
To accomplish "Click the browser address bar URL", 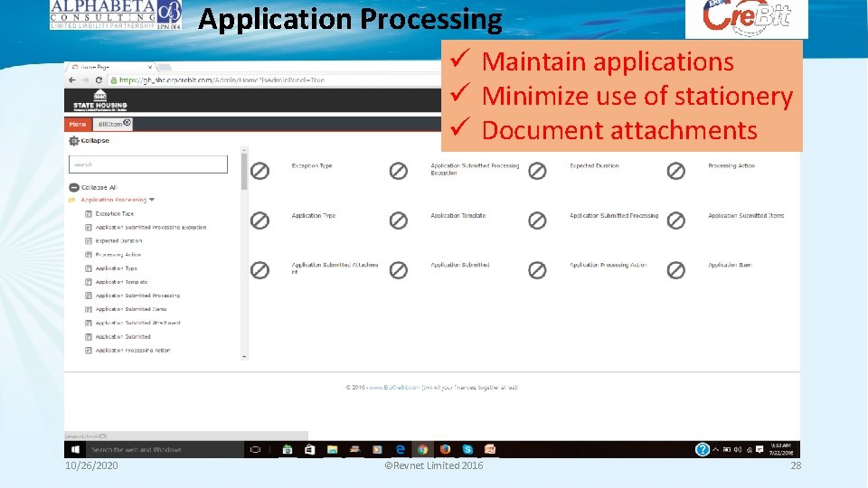I will point(222,80).
